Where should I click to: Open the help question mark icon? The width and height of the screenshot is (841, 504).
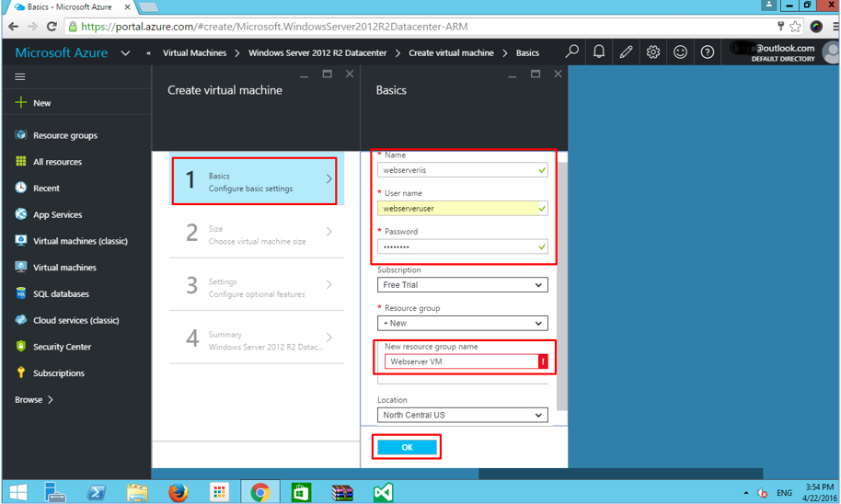[x=708, y=52]
